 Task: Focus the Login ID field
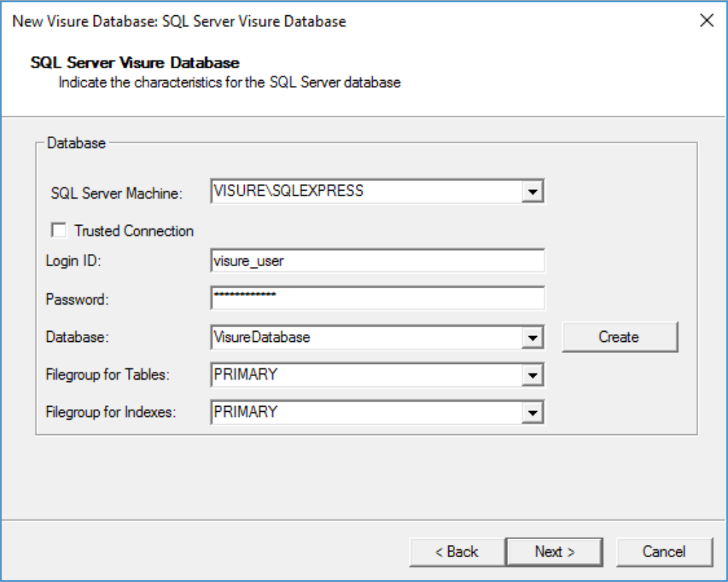pos(377,261)
